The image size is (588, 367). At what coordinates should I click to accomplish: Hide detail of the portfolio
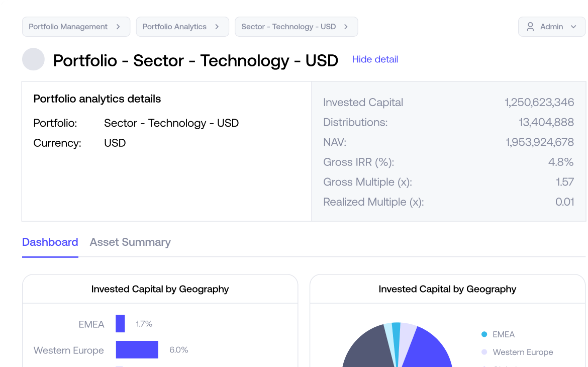[x=375, y=59]
